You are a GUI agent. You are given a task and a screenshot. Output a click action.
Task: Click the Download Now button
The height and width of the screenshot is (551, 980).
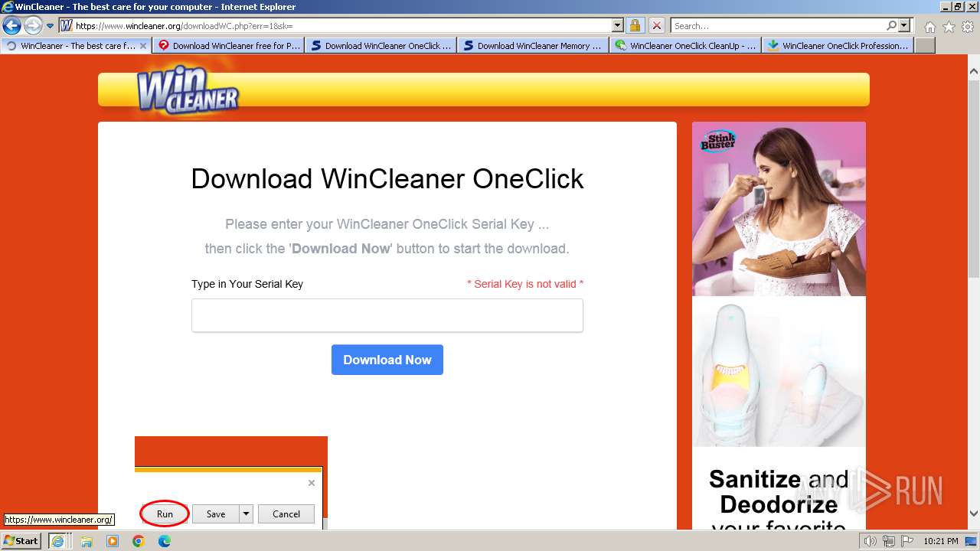pyautogui.click(x=387, y=360)
